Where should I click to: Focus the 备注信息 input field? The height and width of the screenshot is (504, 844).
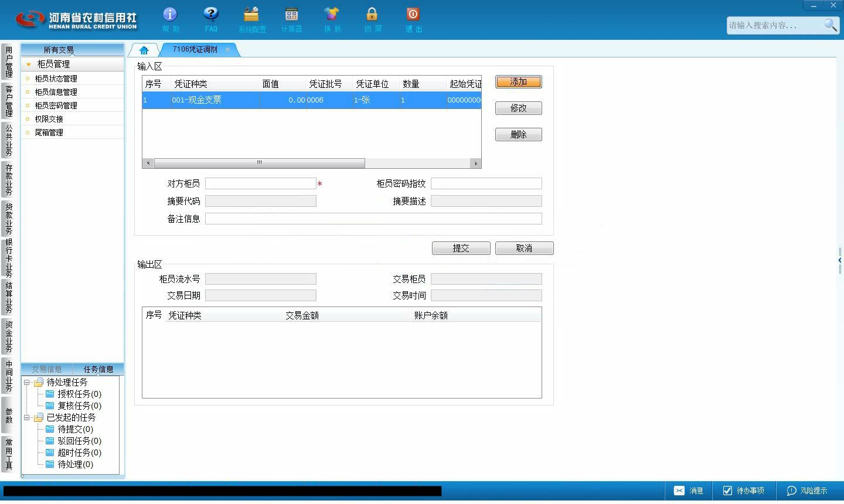pos(373,219)
